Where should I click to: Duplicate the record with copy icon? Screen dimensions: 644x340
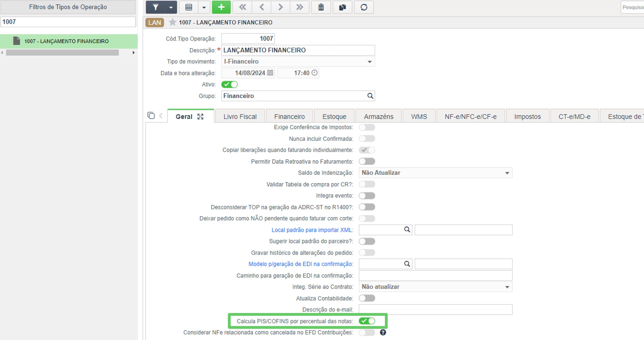click(x=343, y=7)
